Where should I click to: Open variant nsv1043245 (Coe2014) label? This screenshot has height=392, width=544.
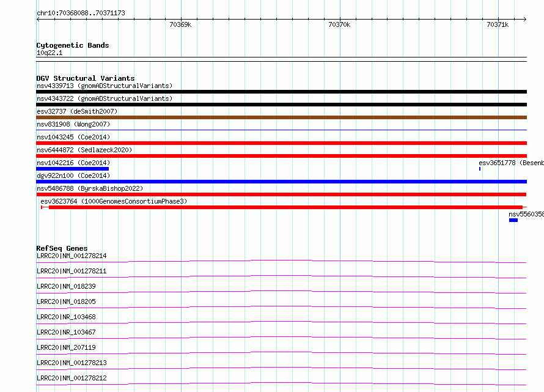[73, 137]
